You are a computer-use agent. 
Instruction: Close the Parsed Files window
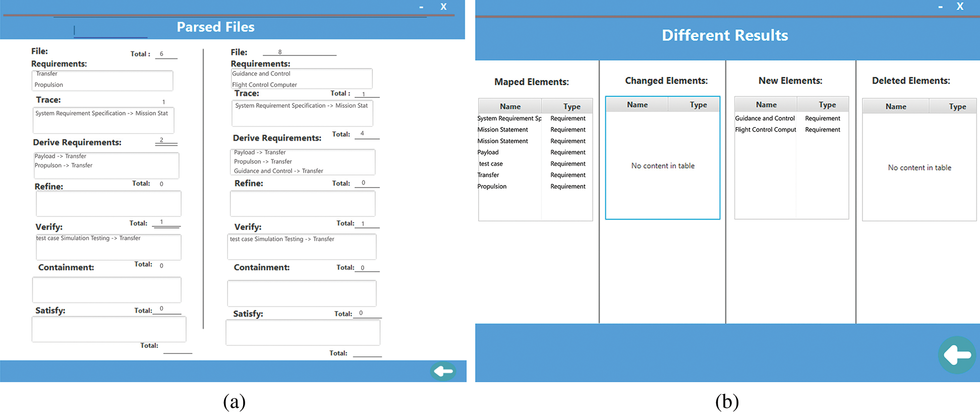click(443, 7)
